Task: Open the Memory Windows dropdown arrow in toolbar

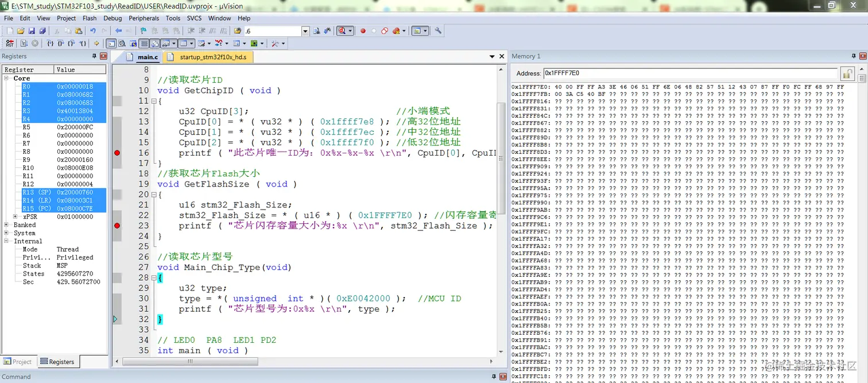Action: click(192, 44)
